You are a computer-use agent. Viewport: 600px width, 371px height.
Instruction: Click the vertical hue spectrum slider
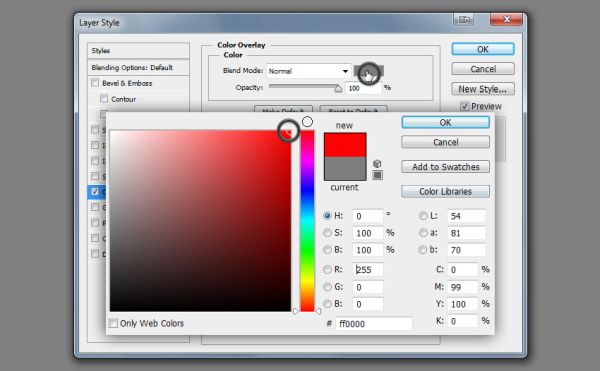(x=307, y=221)
